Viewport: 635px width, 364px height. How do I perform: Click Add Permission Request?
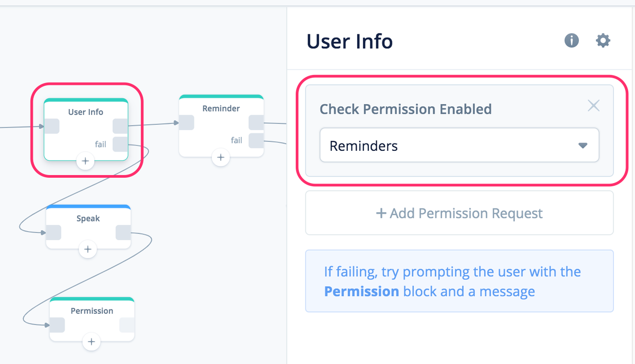point(459,213)
